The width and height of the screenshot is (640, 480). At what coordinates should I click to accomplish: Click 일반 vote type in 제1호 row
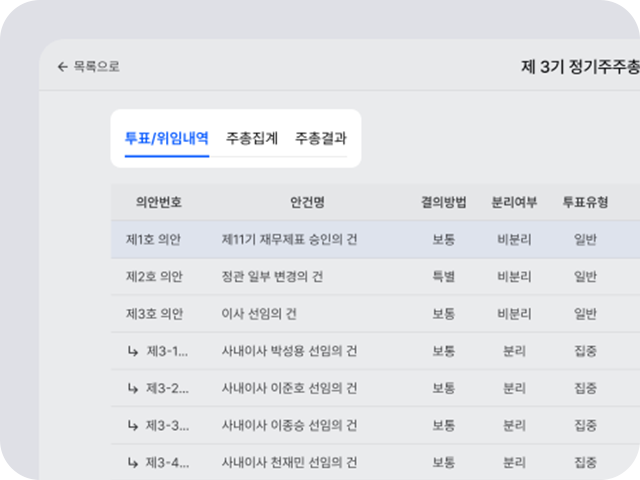coord(586,240)
